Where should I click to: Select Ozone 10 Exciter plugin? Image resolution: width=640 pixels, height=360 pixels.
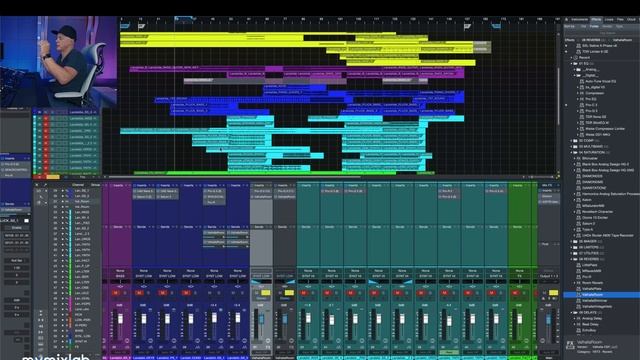click(x=595, y=218)
